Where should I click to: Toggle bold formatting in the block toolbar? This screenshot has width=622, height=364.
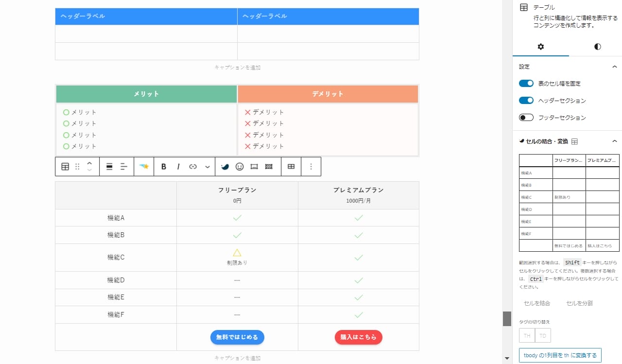click(x=164, y=167)
